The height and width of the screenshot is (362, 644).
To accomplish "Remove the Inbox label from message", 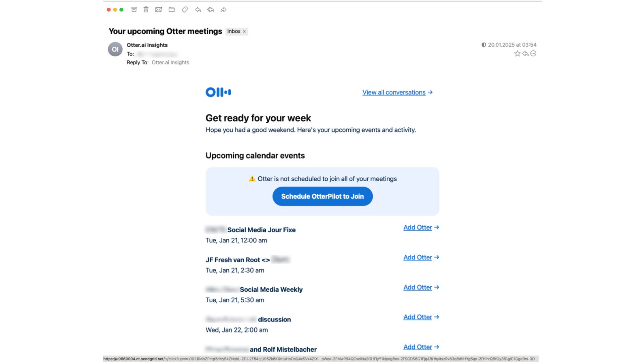I will [x=244, y=32].
